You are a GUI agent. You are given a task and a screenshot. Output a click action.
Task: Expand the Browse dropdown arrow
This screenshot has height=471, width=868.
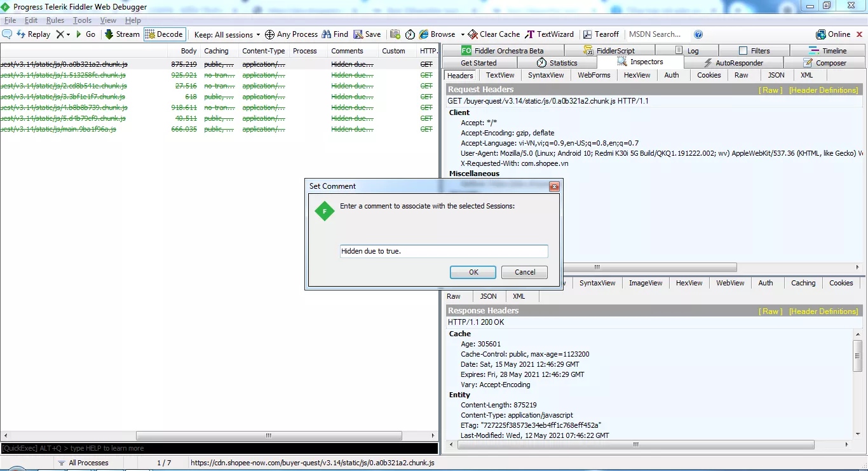[463, 34]
